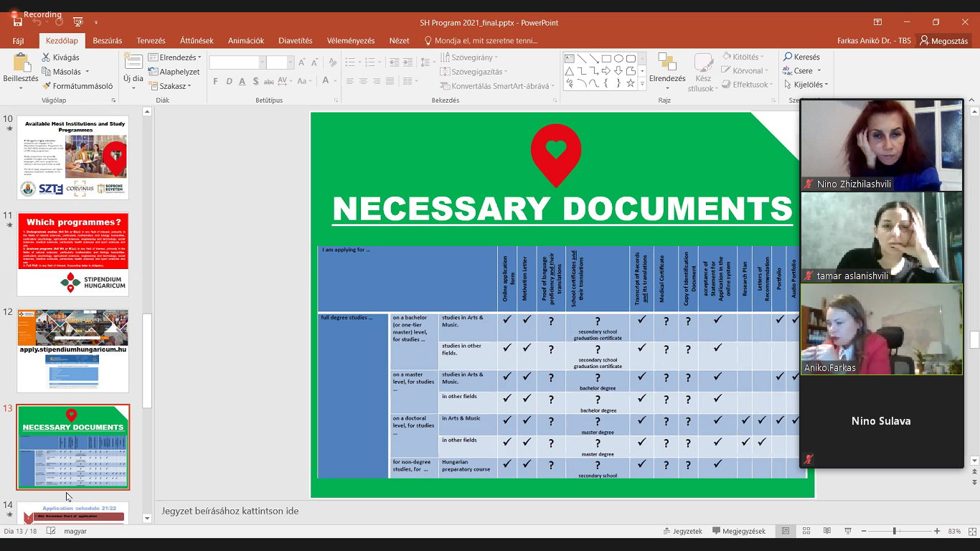This screenshot has height=551, width=980.
Task: Start slideshow from status bar icon
Action: tap(848, 531)
